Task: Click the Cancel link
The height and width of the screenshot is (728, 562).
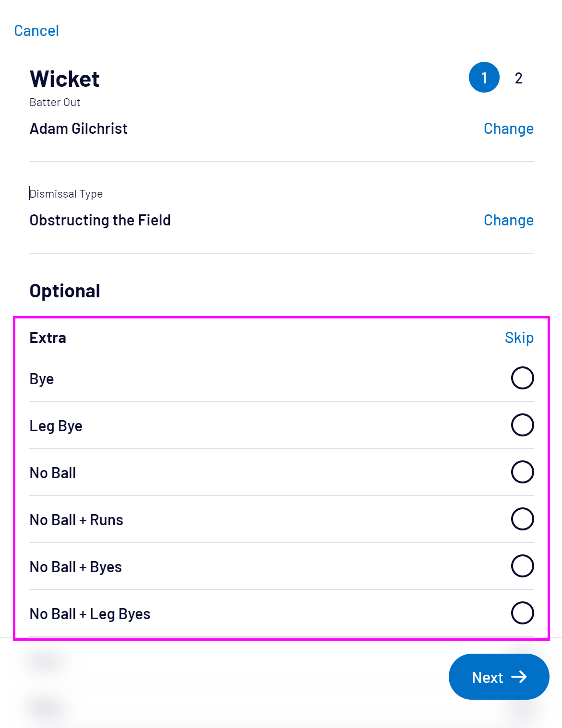Action: (x=36, y=31)
